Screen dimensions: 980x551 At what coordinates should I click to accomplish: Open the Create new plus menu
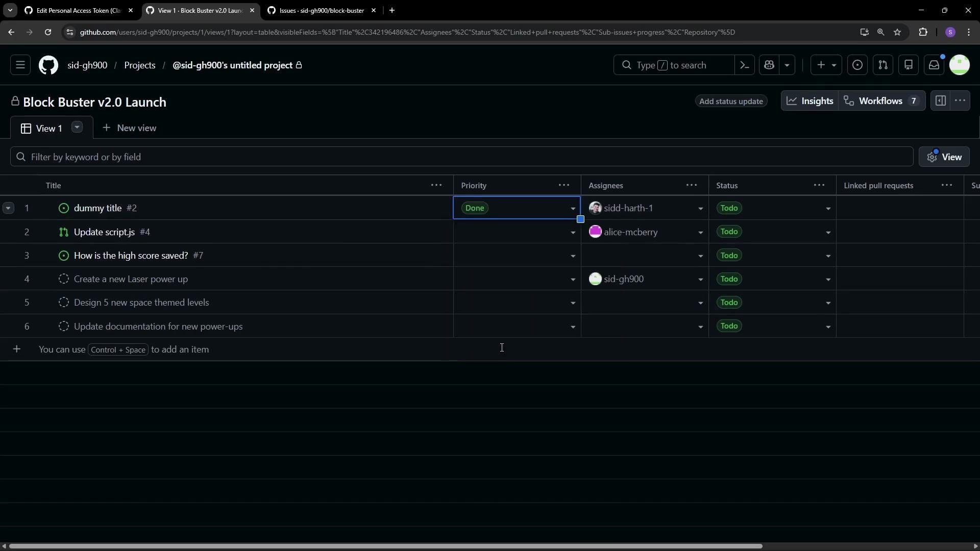click(826, 65)
